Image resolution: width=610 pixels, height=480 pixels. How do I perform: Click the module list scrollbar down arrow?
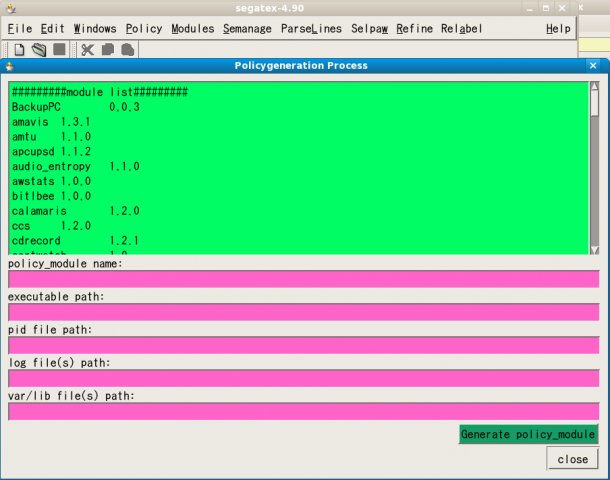pos(594,250)
